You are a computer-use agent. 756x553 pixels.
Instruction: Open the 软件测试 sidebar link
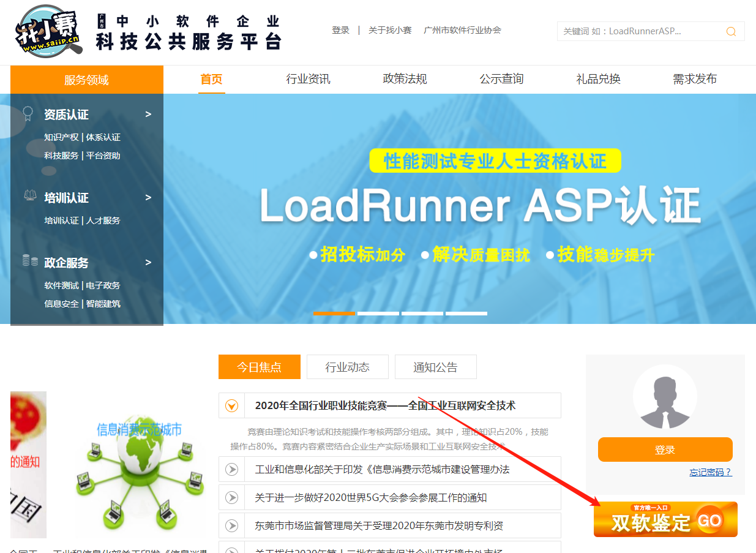[x=61, y=285]
